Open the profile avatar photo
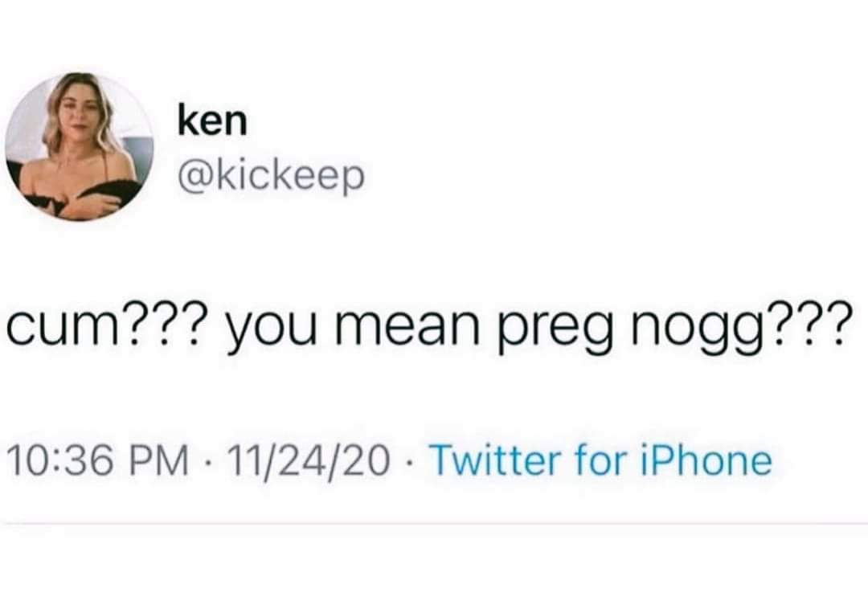Viewport: 868px width, 613px height. pos(80,146)
